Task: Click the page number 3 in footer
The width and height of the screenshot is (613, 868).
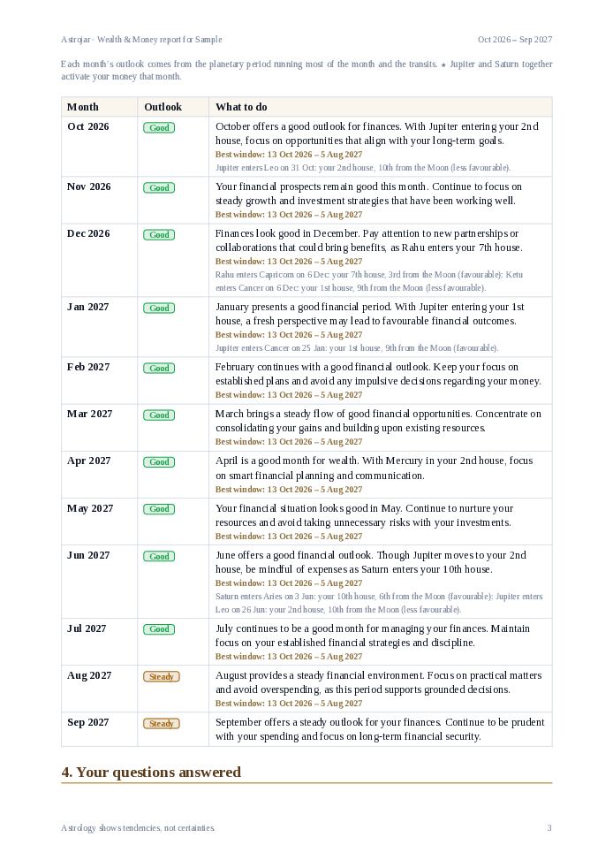Action: click(x=549, y=828)
